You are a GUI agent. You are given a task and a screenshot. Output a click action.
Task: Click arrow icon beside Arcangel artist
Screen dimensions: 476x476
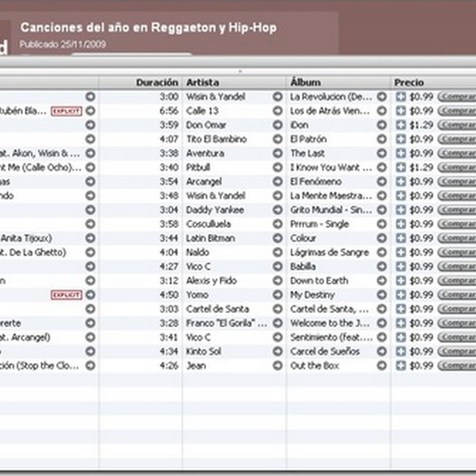click(277, 181)
